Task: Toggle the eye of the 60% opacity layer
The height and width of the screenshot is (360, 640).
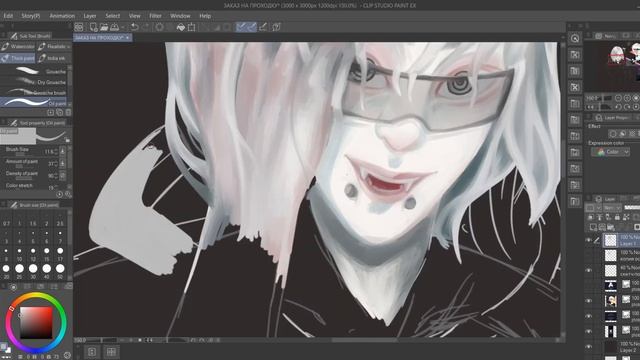Action: click(x=589, y=270)
